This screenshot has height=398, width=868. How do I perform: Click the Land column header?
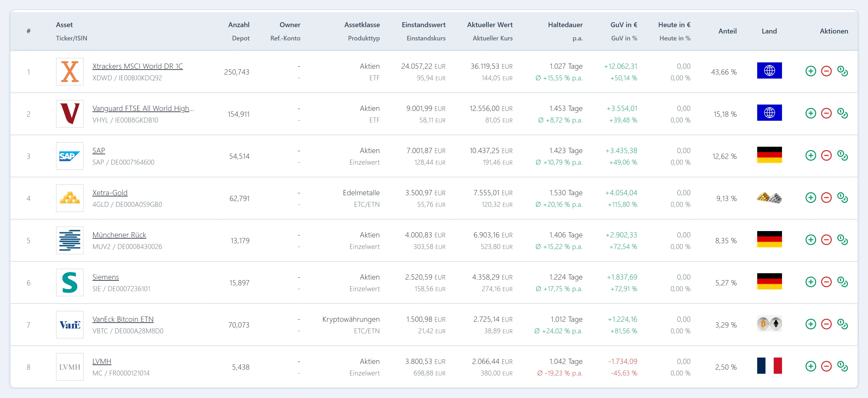(769, 31)
